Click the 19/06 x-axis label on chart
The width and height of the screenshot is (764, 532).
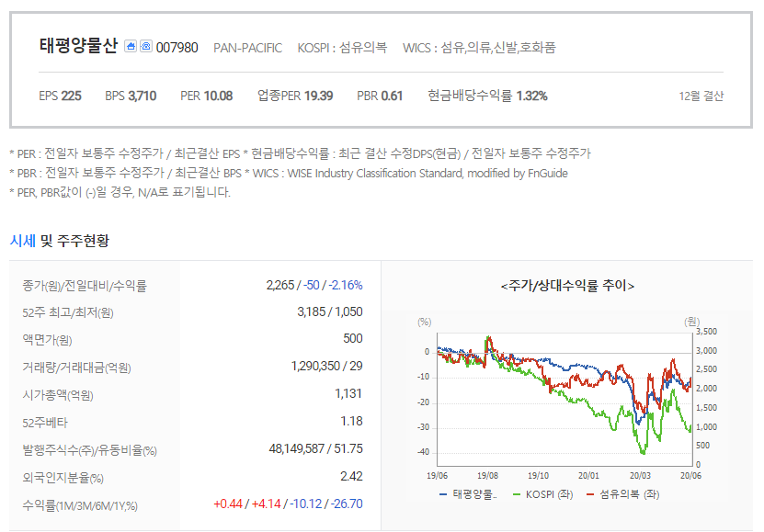pyautogui.click(x=437, y=476)
